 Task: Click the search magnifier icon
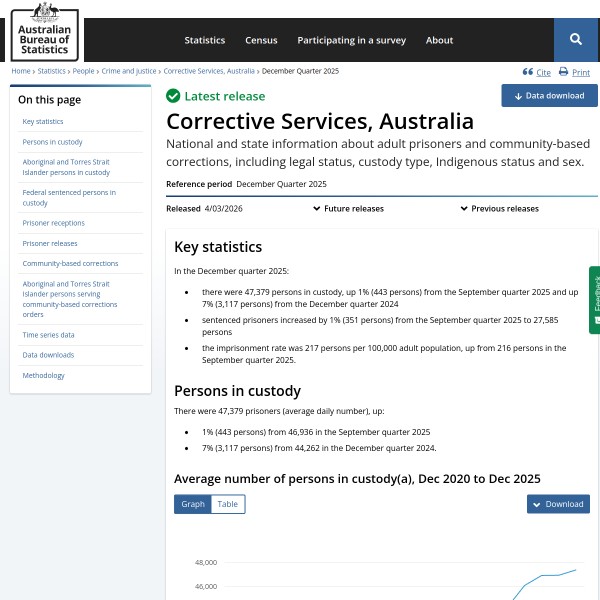576,39
